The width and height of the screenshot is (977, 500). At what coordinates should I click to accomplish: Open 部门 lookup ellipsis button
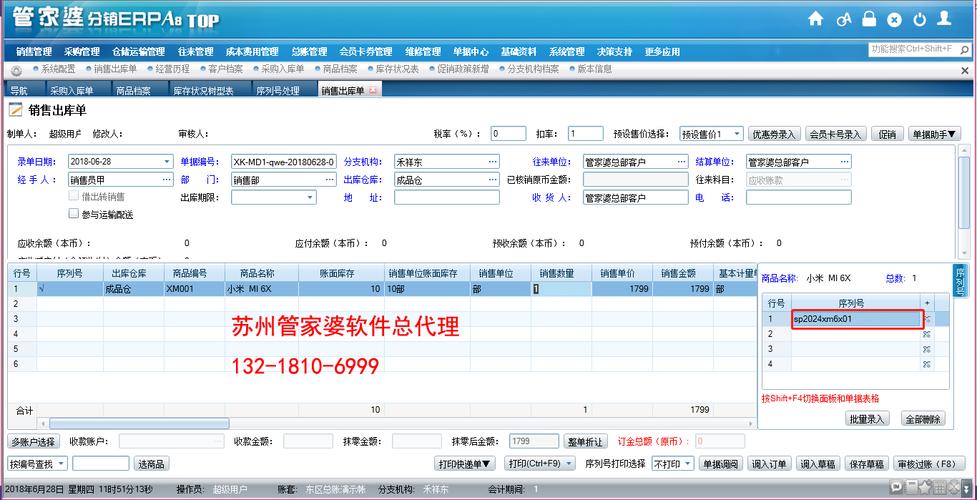click(x=330, y=180)
